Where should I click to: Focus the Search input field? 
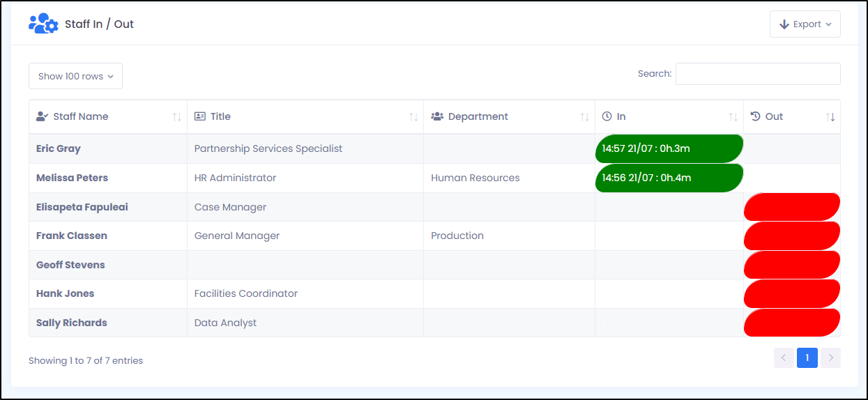[x=758, y=74]
